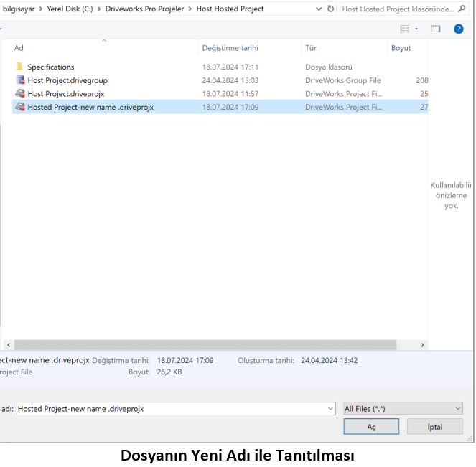This screenshot has height=467, width=476.
Task: Open the address bar history dropdown
Action: (x=318, y=9)
